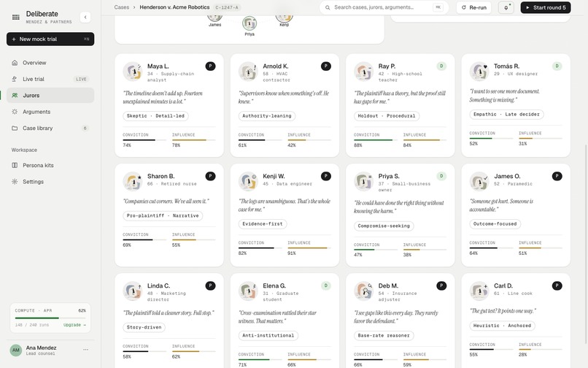Click the Start round 5 button
This screenshot has height=368, width=588.
tap(546, 7)
